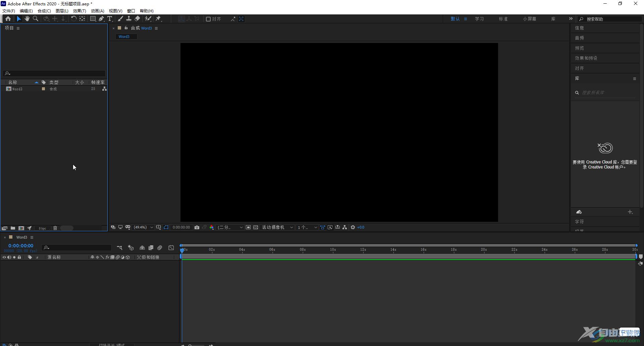Open the grid and guide options dropdown
Screen dimensions: 644x346
(x=158, y=228)
